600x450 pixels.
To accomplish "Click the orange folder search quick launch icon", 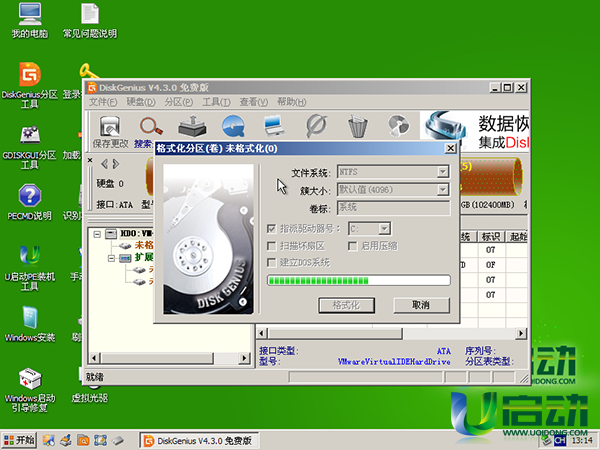I will [83, 441].
